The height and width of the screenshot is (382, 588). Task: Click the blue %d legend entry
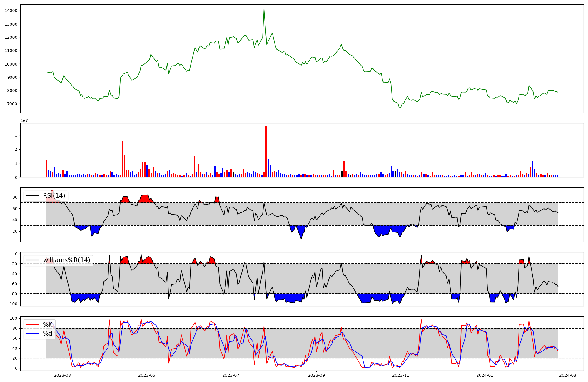[x=47, y=334]
